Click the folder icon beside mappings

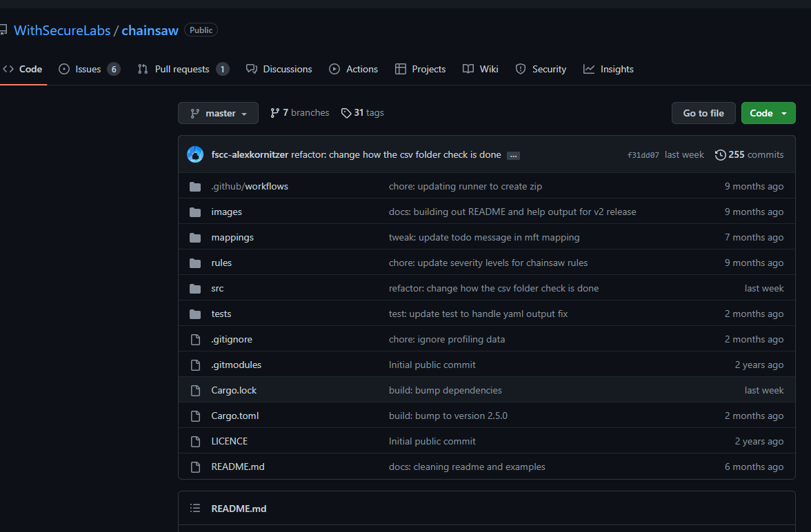195,237
